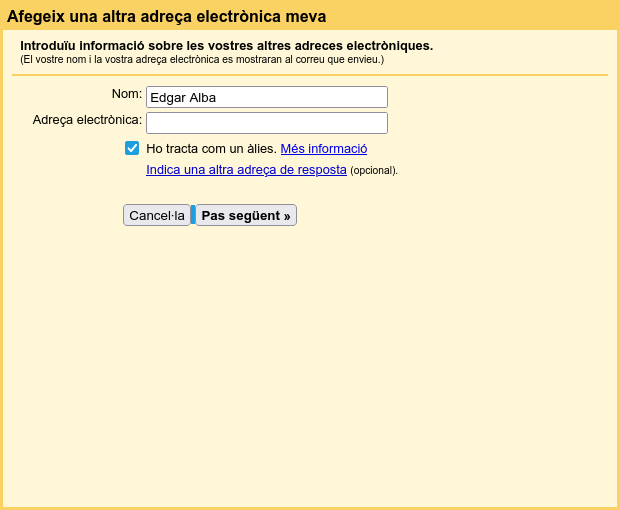Click the "Nom:" field label
620x510 pixels.
(126, 94)
